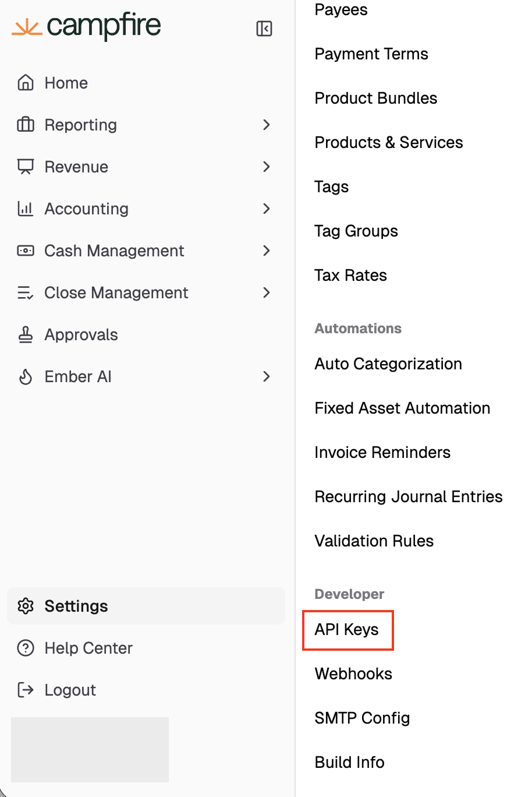
Task: Collapse the sidebar panel icon
Action: (x=264, y=29)
